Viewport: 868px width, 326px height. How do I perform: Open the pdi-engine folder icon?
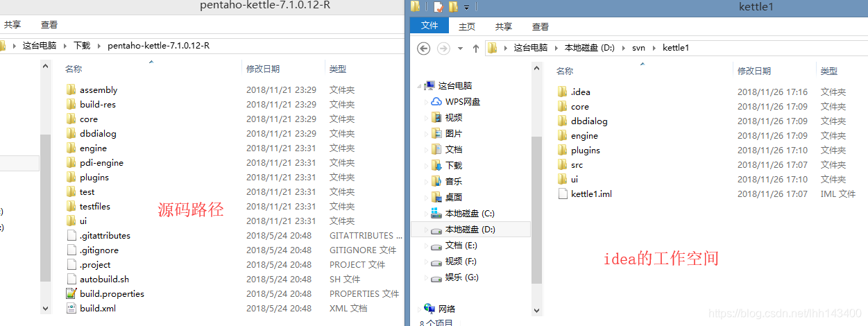pyautogui.click(x=71, y=162)
